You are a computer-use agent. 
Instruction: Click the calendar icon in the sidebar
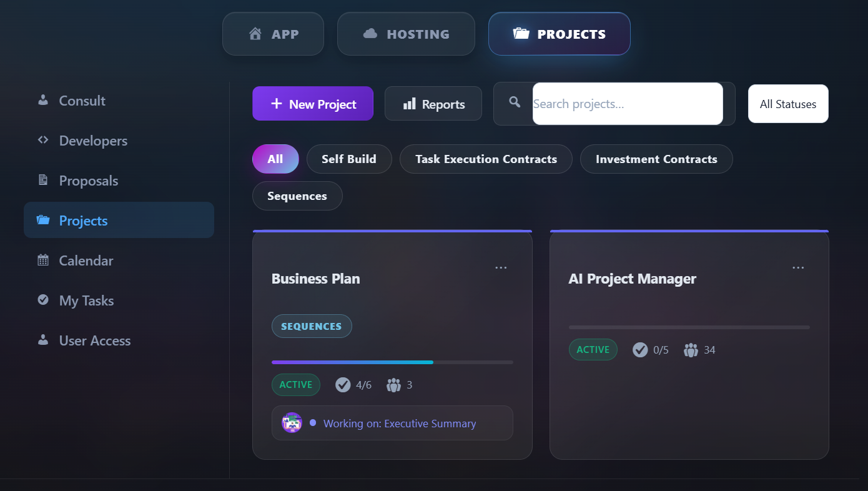click(x=43, y=260)
